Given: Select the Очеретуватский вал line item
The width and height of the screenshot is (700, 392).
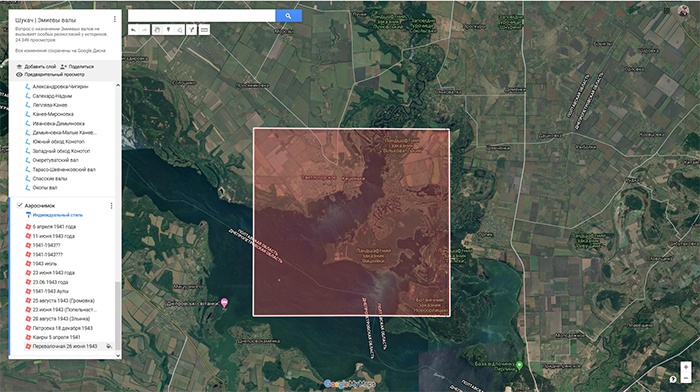Looking at the screenshot, I should 55,160.
